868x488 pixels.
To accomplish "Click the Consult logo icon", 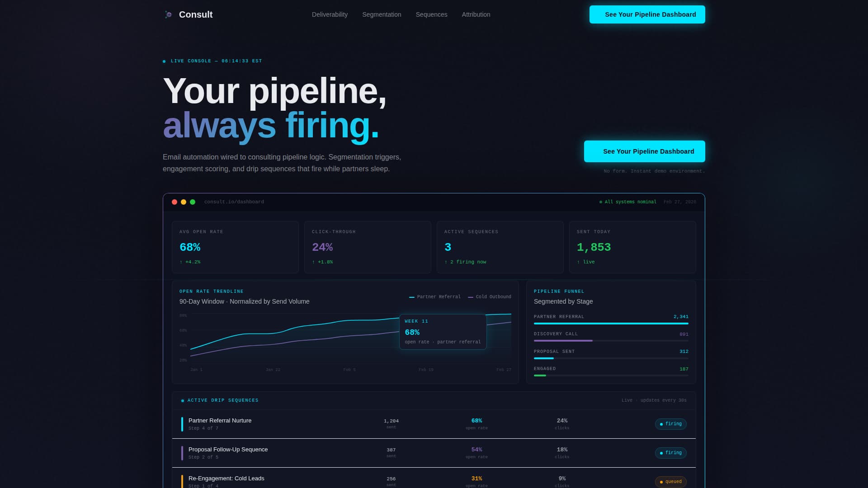I will (x=168, y=14).
